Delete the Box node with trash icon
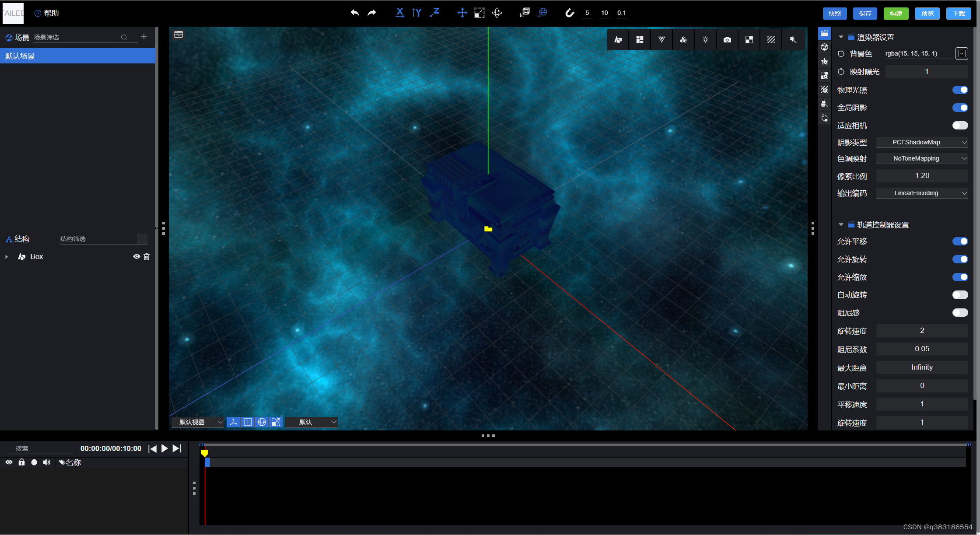980x535 pixels. point(147,257)
